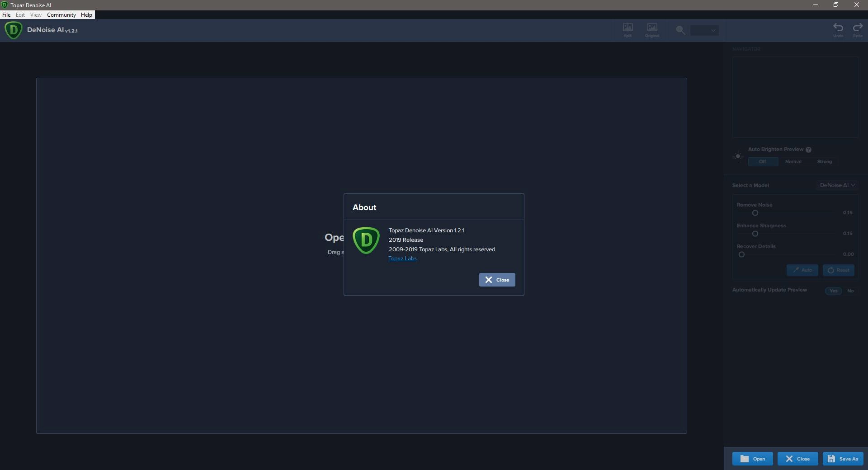Click the DeNoise AI shield logo in header
868x470 pixels.
[x=13, y=30]
